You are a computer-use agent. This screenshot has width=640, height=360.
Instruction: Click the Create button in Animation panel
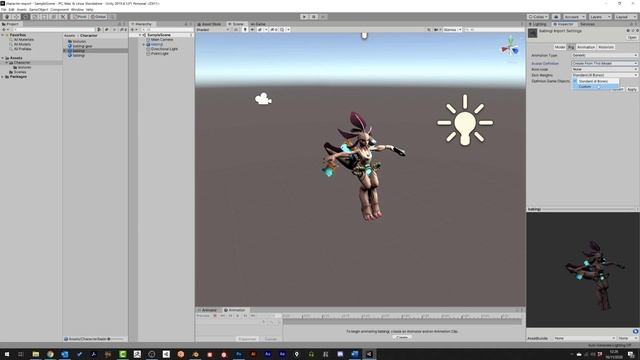(x=402, y=338)
